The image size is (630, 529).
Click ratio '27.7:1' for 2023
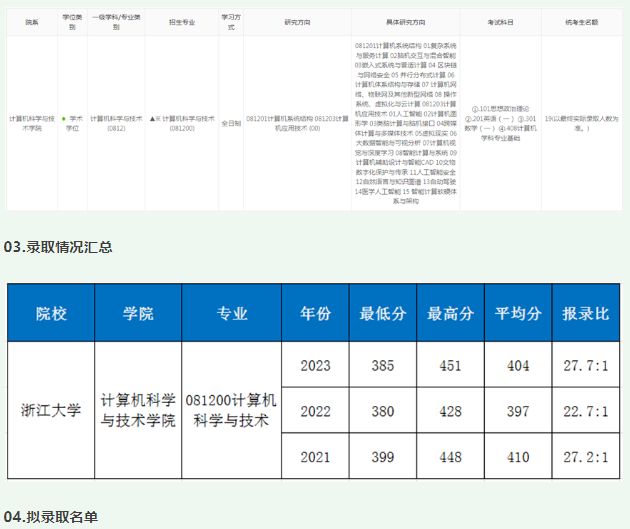point(586,365)
